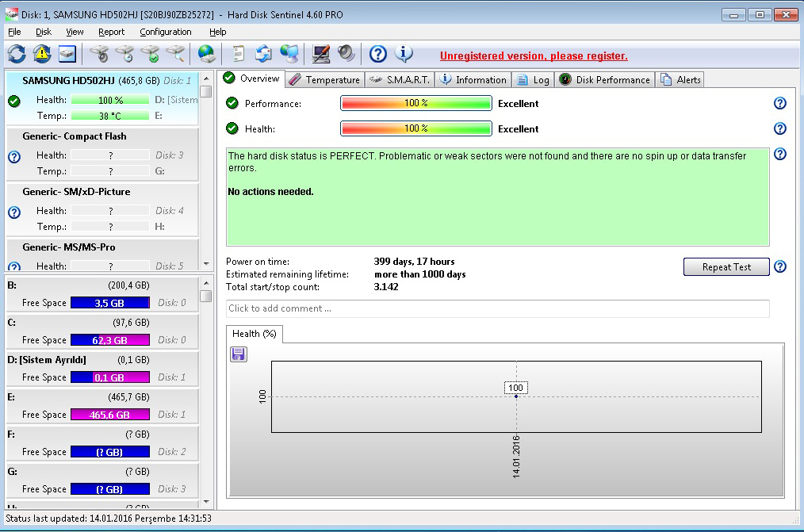
Task: Open the Report menu
Action: 111,32
